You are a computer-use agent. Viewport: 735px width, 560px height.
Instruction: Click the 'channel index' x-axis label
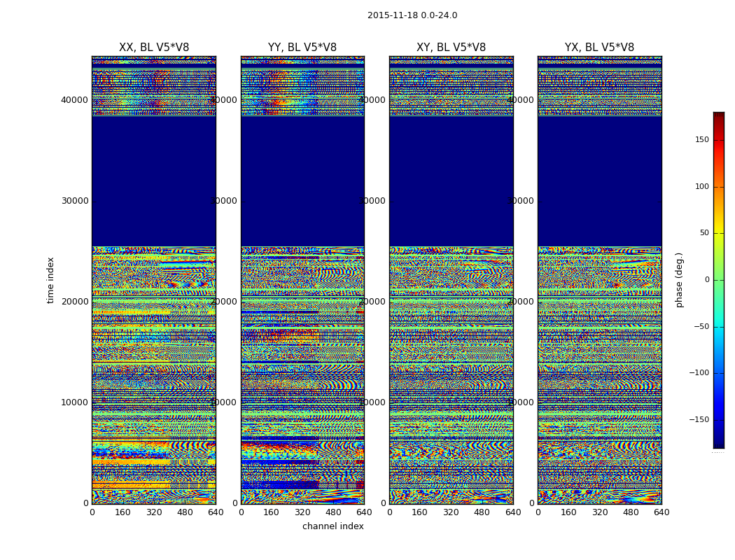[333, 526]
